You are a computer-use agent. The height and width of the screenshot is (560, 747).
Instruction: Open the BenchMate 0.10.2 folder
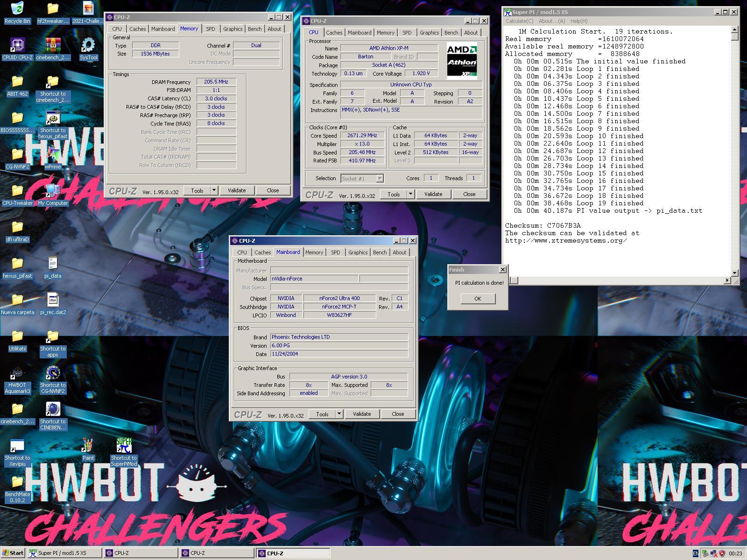tap(17, 489)
